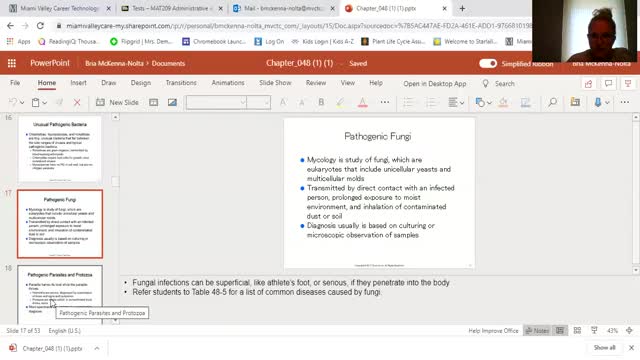
Task: Click the Open in Desktop App button
Action: tap(435, 84)
